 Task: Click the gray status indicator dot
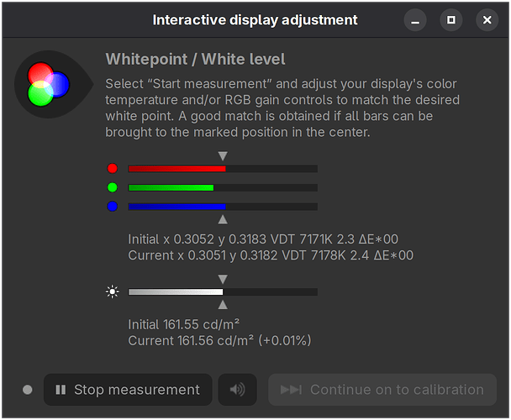point(28,390)
